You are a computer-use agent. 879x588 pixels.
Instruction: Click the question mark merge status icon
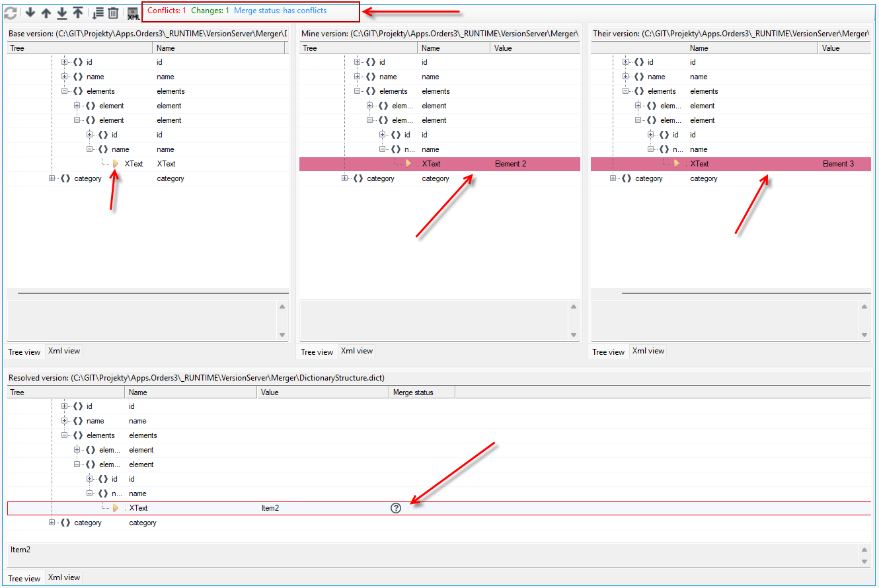coord(396,508)
